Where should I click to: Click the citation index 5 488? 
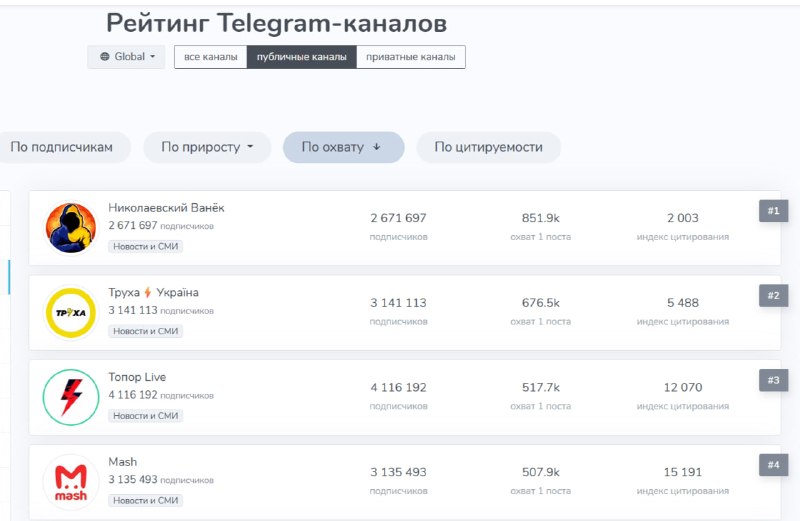683,303
